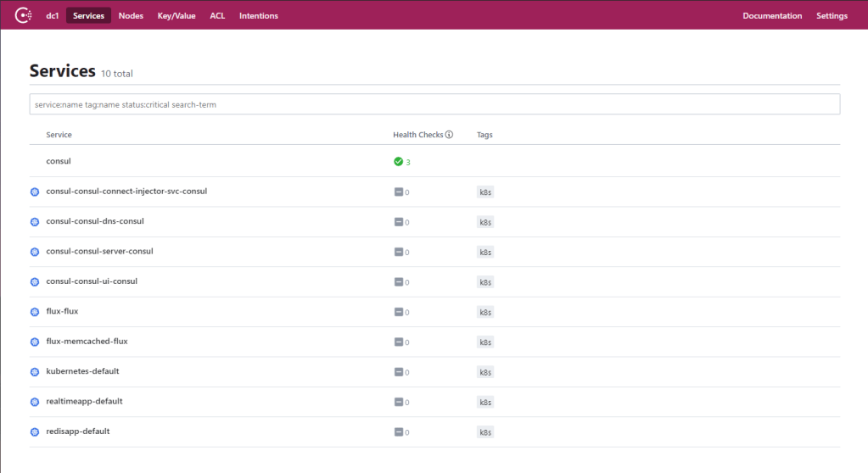The image size is (868, 473).
Task: Click the green passing check icon for consul
Action: coord(398,161)
